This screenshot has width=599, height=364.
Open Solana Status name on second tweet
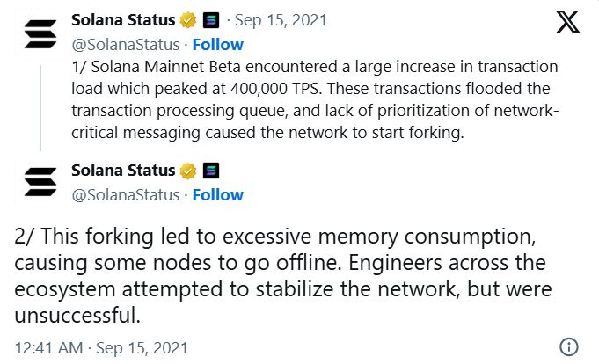[123, 171]
